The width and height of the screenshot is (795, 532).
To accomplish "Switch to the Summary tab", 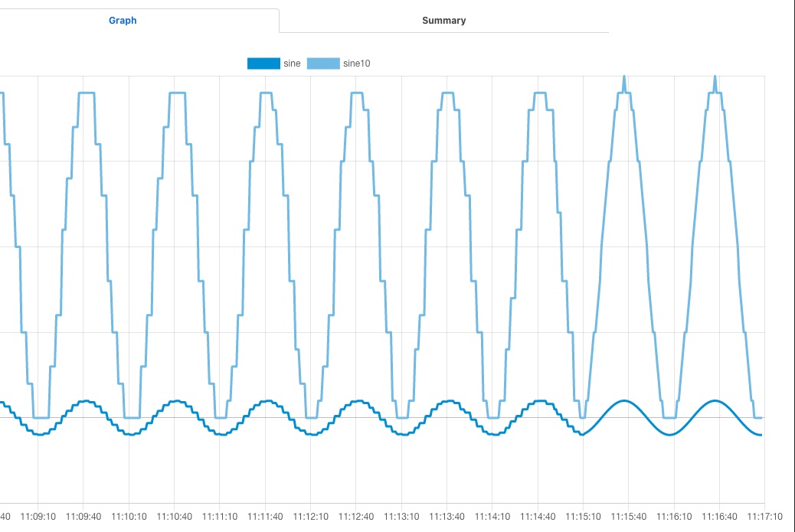I will (x=443, y=21).
